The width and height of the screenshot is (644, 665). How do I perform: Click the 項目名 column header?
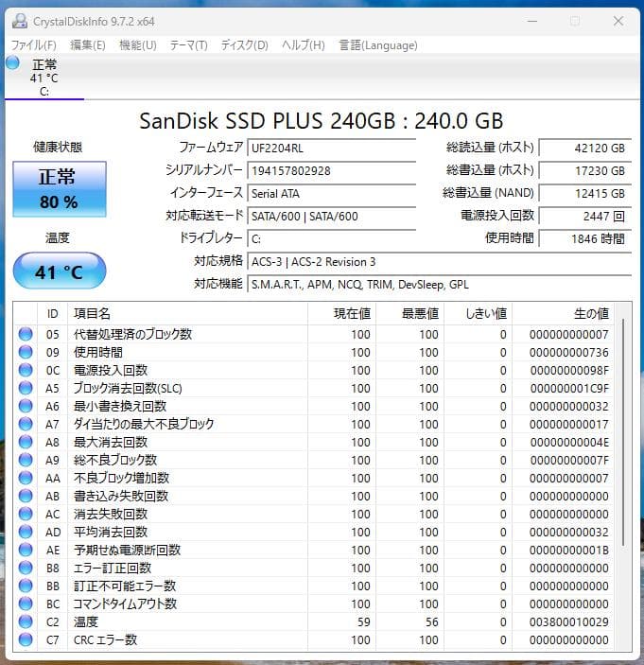188,313
